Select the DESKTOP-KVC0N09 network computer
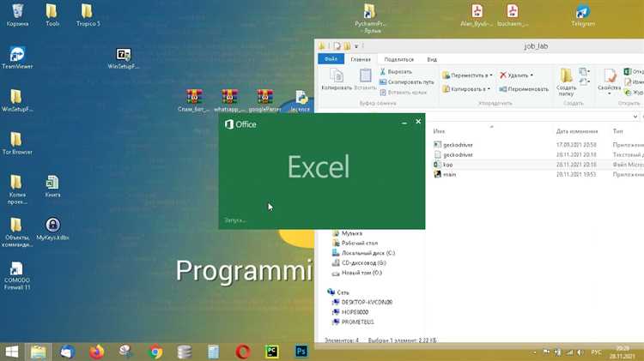644x361 pixels. (x=362, y=303)
